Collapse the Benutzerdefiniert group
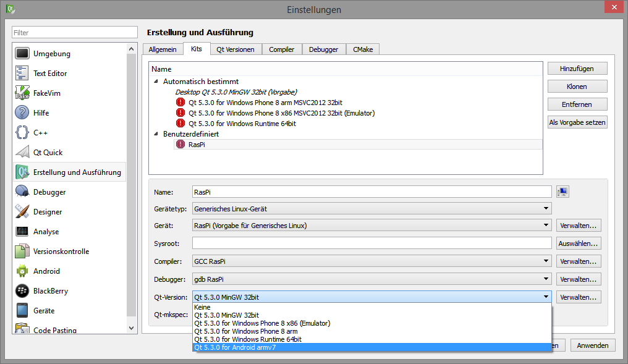Screen dimensions: 628x364 pos(156,133)
